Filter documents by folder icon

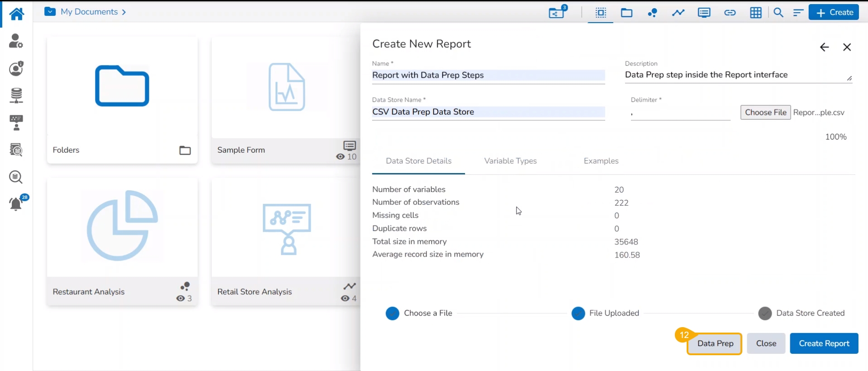tap(626, 13)
